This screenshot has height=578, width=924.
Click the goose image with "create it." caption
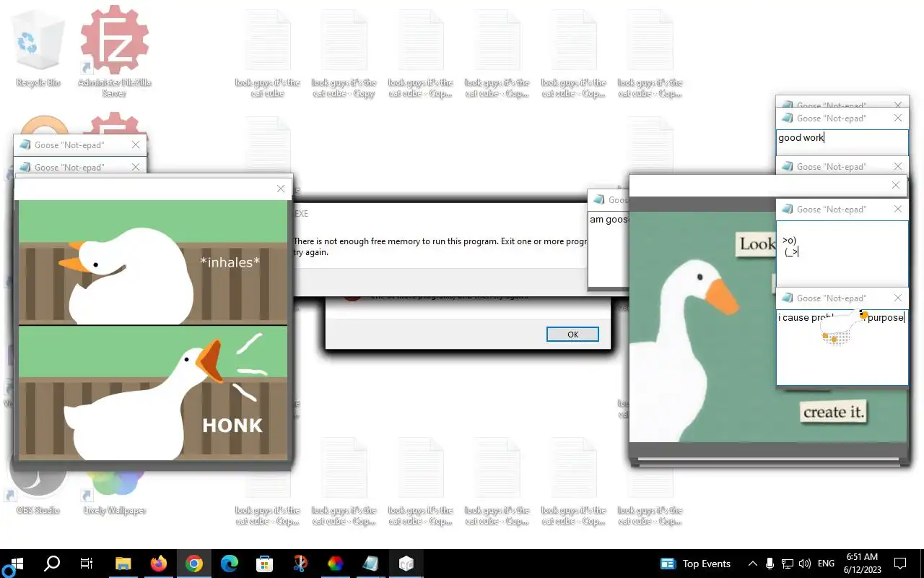click(702, 327)
